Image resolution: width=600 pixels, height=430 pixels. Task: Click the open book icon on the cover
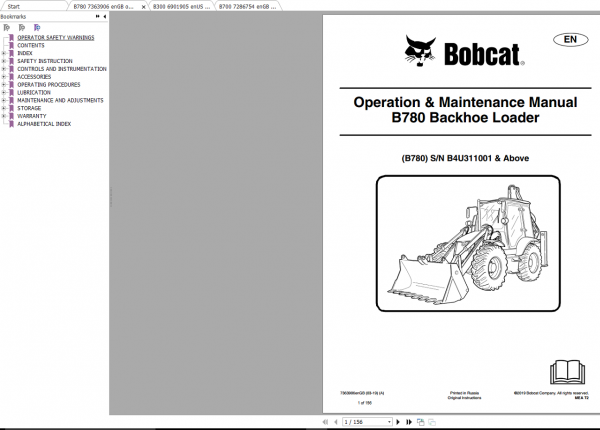click(x=567, y=371)
